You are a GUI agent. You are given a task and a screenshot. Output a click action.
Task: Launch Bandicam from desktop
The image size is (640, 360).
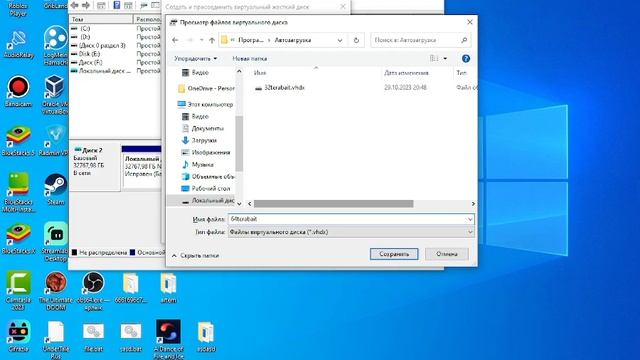18,91
